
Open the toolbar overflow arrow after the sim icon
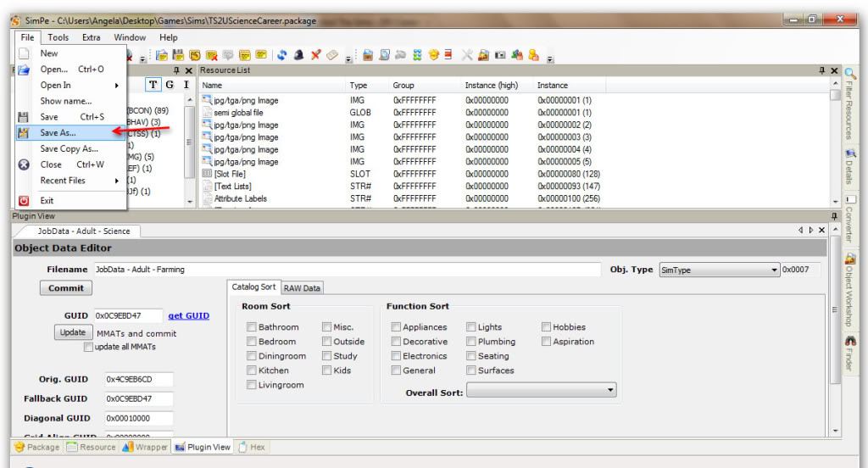point(549,58)
